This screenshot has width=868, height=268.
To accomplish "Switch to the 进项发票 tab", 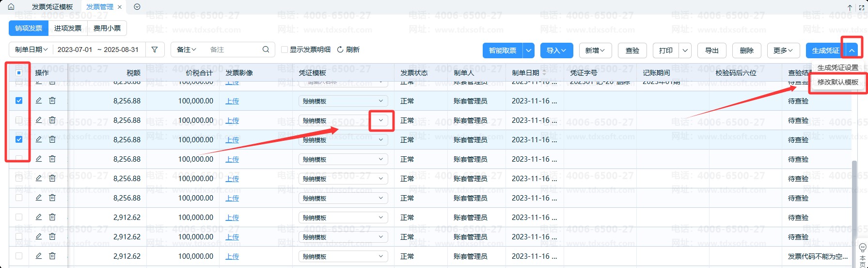I will click(68, 28).
